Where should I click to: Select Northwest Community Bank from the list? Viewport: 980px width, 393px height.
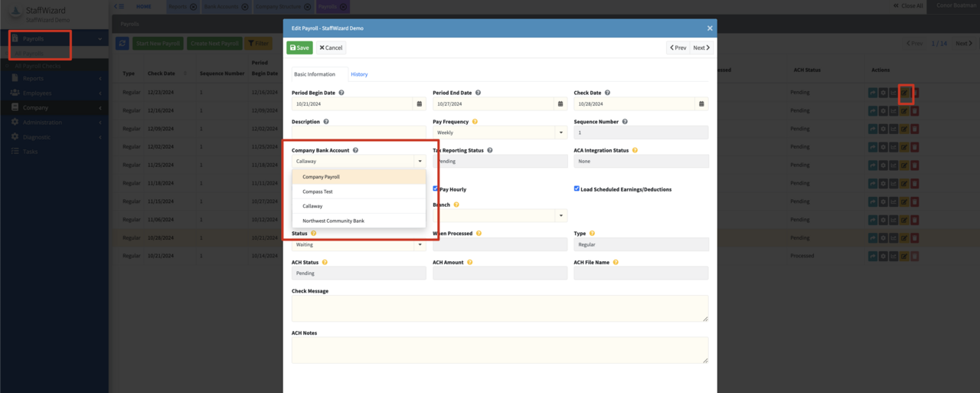333,221
